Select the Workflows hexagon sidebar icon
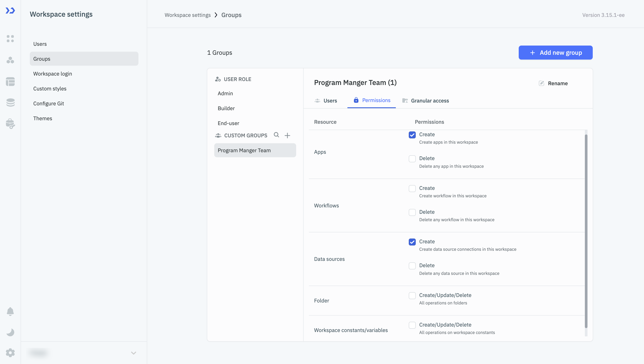The height and width of the screenshot is (364, 644). point(10,60)
